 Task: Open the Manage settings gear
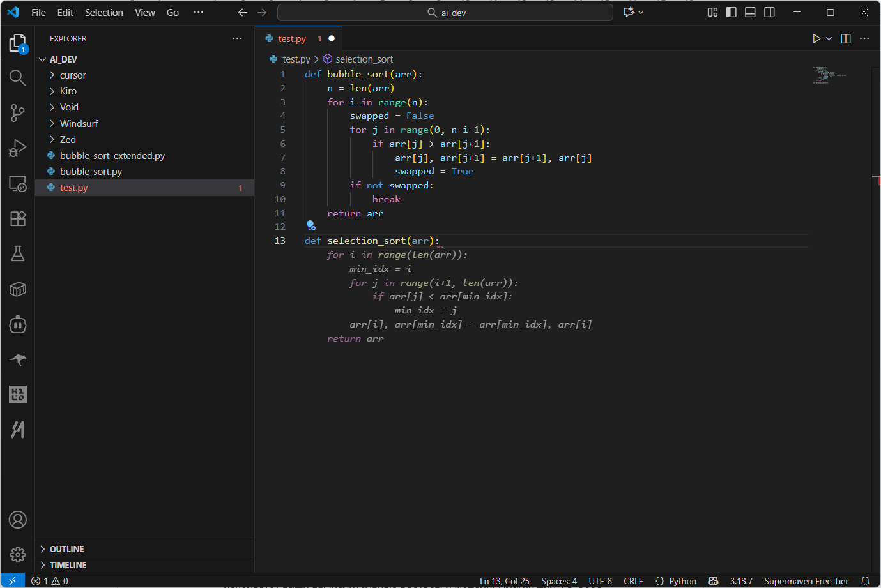coord(17,554)
